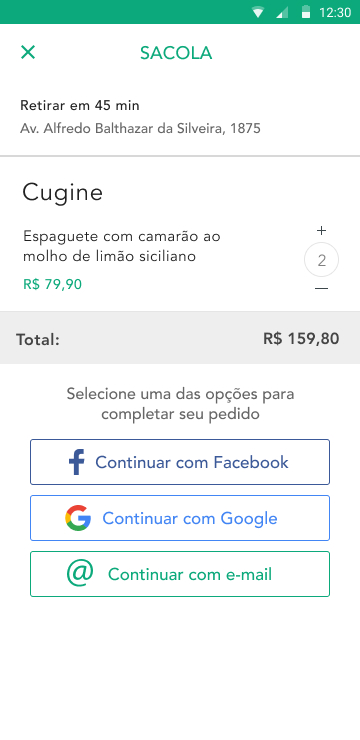Screen dimensions: 360x740
Task: Continue with the Facebook login button
Action: [180, 462]
